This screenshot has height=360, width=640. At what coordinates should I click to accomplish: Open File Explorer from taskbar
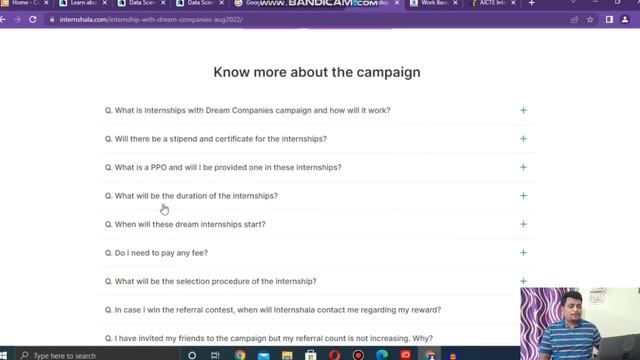pos(287,356)
